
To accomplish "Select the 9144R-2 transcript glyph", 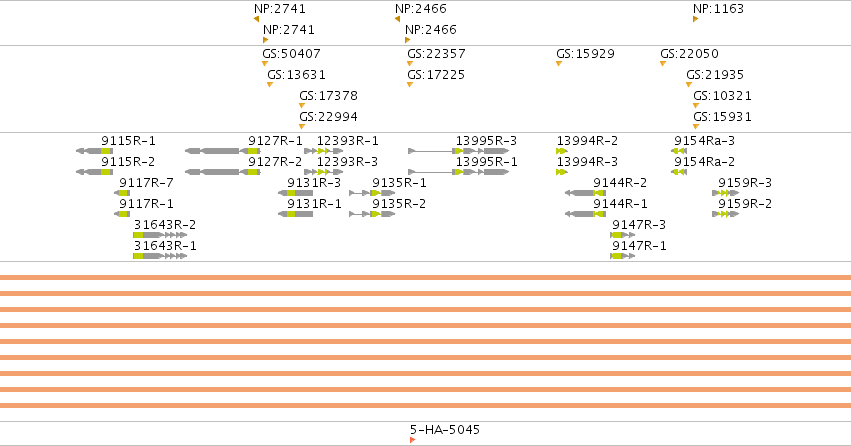I will pyautogui.click(x=585, y=193).
